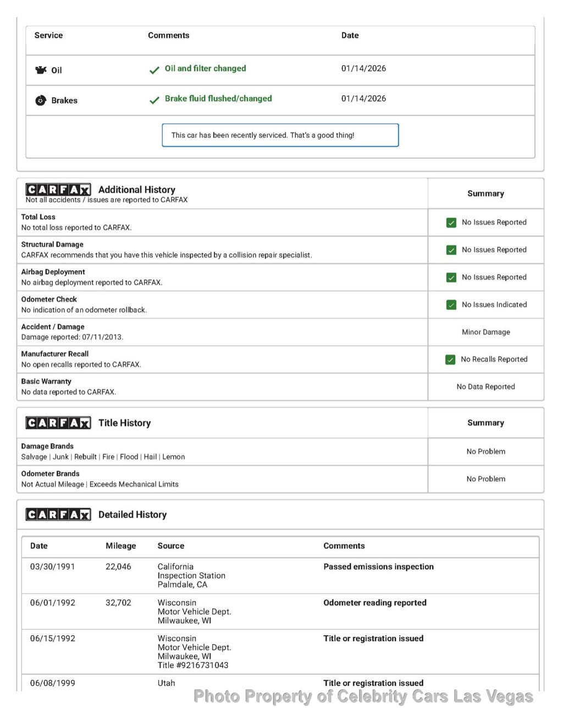Viewport: 563px width, 728px height.
Task: Click the Total Loss green checkbox
Action: 451,223
